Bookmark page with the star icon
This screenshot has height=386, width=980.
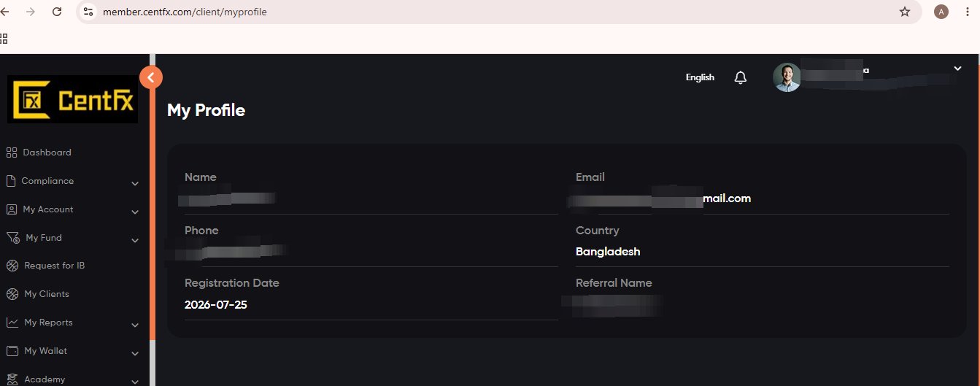point(905,12)
